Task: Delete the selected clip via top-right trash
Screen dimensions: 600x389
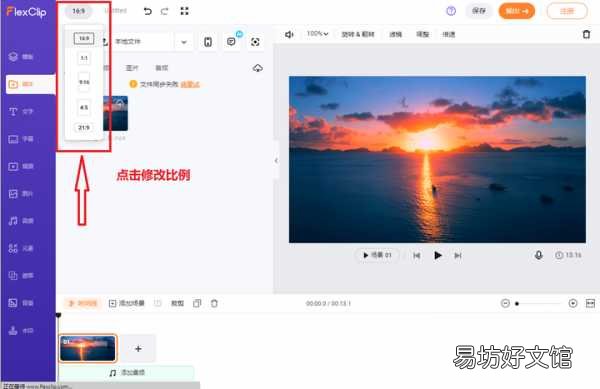Action: click(586, 34)
